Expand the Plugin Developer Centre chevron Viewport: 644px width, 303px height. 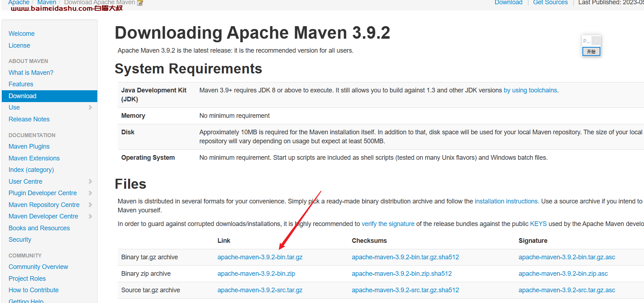[x=90, y=193]
